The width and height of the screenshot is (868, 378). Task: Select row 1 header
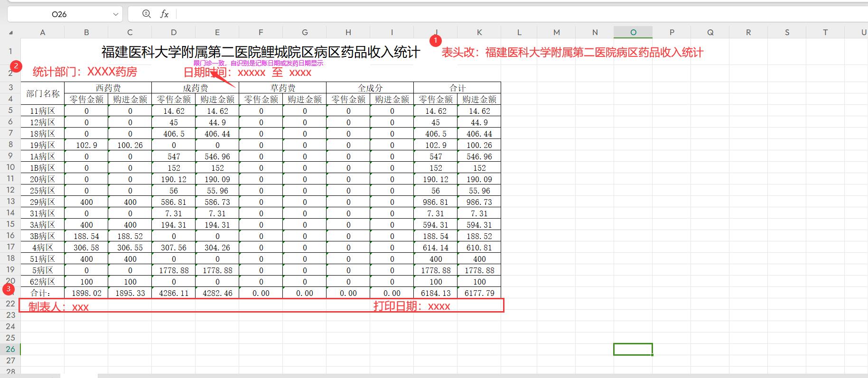[10, 51]
